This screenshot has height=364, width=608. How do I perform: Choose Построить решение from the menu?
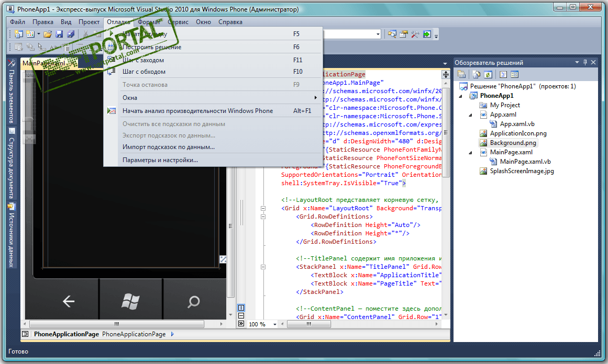pyautogui.click(x=213, y=47)
